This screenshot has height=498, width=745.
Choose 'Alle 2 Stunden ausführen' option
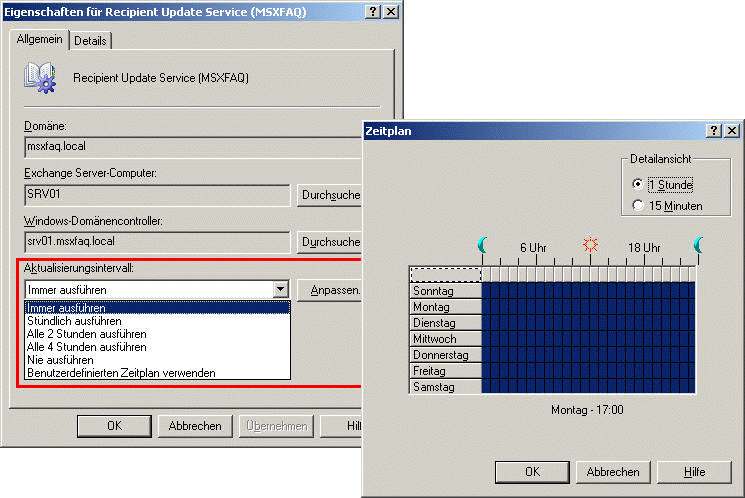(x=157, y=334)
